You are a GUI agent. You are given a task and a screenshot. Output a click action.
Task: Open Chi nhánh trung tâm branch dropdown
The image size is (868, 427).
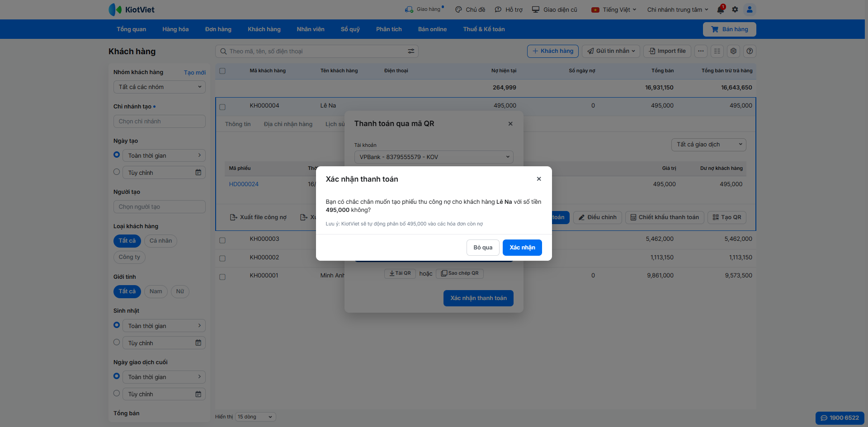(678, 9)
